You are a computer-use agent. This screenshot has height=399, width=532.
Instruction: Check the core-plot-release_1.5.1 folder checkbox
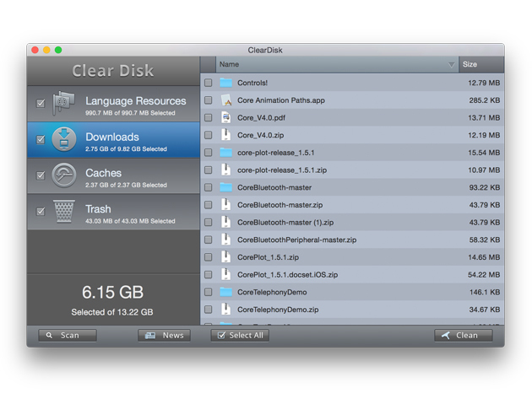click(x=209, y=153)
